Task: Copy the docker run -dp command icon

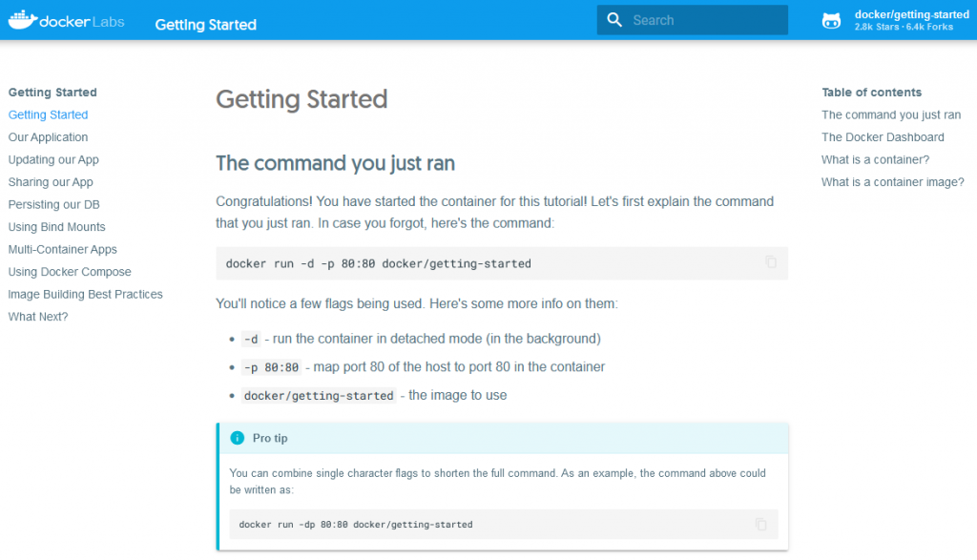Action: click(760, 524)
